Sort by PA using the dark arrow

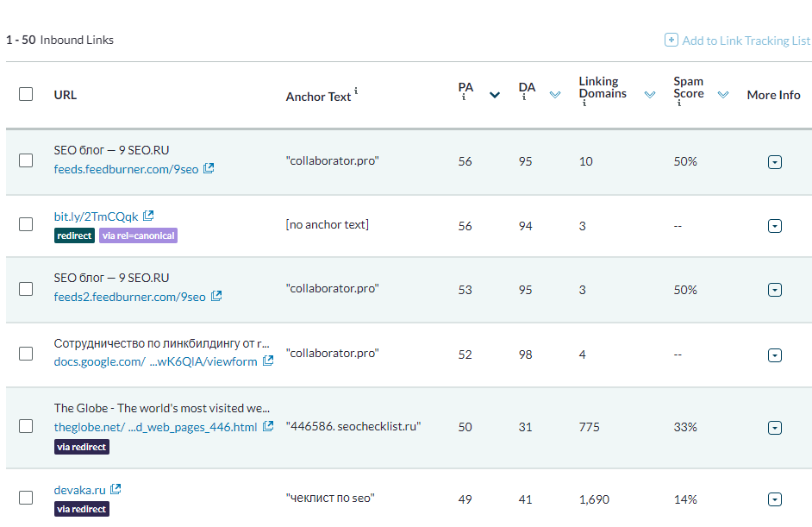(495, 95)
